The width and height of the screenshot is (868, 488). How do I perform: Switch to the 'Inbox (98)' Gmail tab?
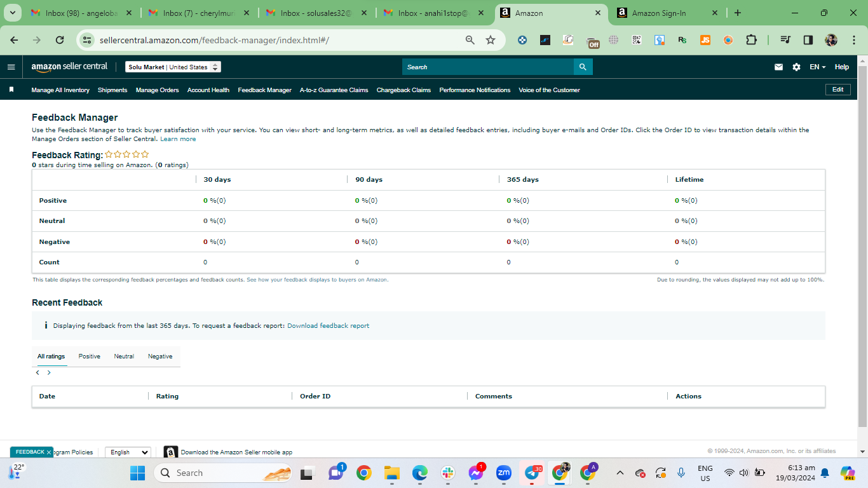coord(82,13)
